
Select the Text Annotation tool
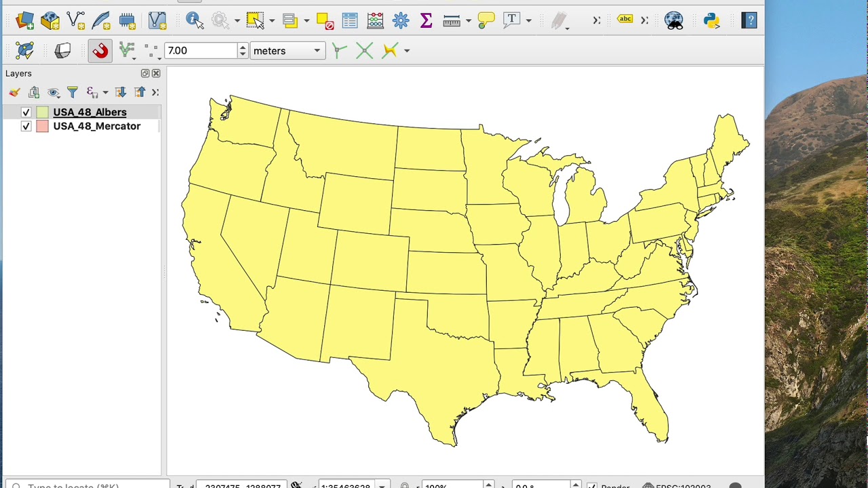pos(512,20)
